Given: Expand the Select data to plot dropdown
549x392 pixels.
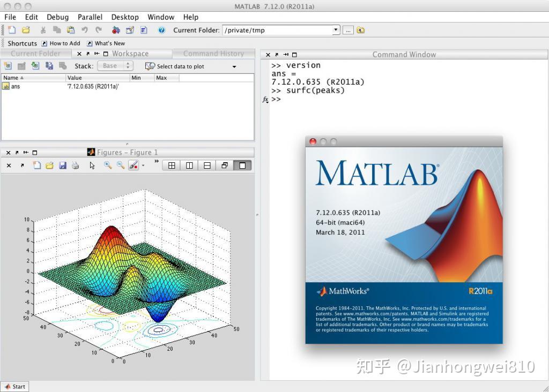Looking at the screenshot, I should 233,65.
